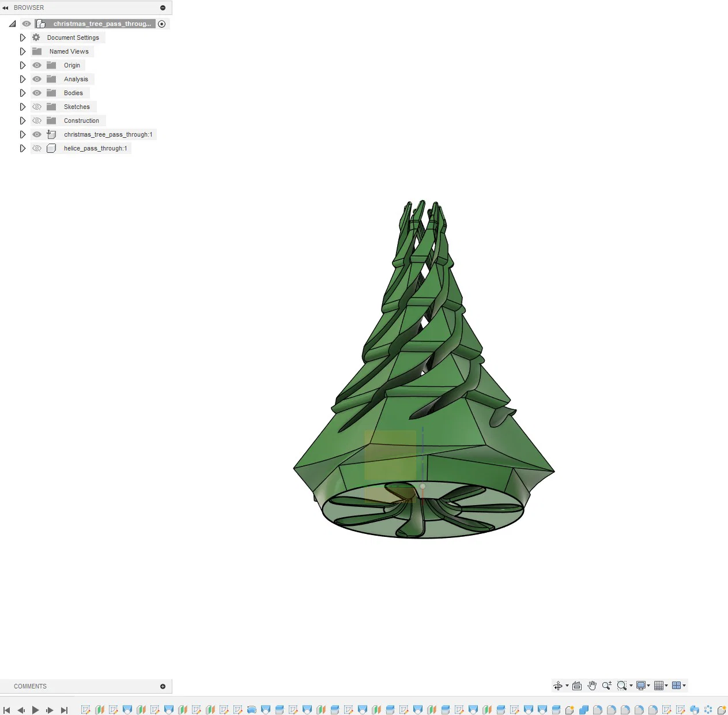Open Grid and Snaps settings
728x715 pixels.
pos(659,686)
